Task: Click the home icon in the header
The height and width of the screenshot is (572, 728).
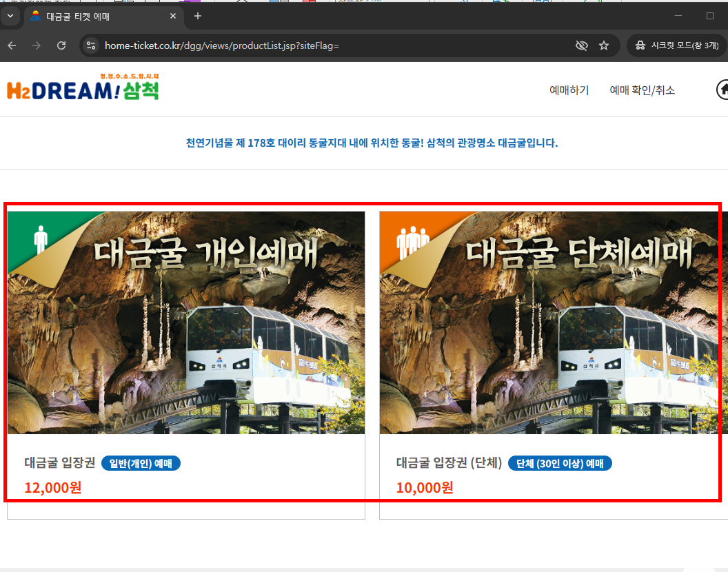Action: [x=722, y=89]
